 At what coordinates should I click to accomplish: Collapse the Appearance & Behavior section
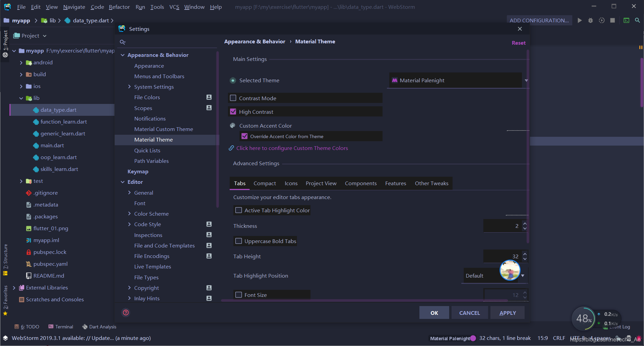tap(123, 55)
